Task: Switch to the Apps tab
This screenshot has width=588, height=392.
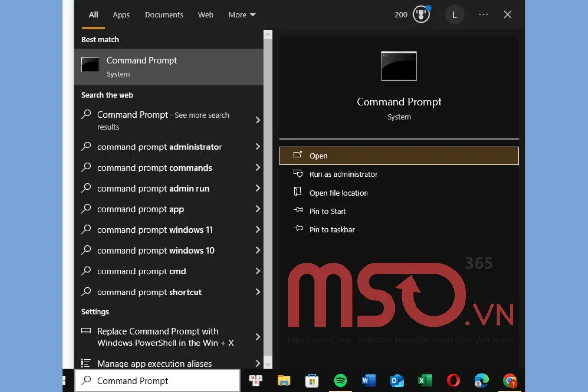Action: pyautogui.click(x=121, y=15)
